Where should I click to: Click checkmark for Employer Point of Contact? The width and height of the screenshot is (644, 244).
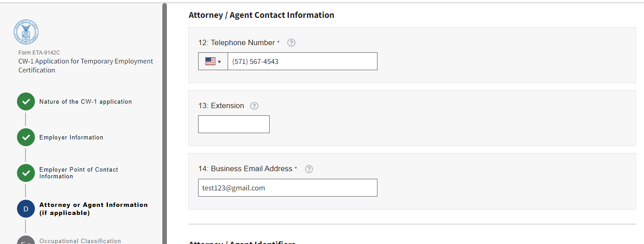tap(26, 173)
